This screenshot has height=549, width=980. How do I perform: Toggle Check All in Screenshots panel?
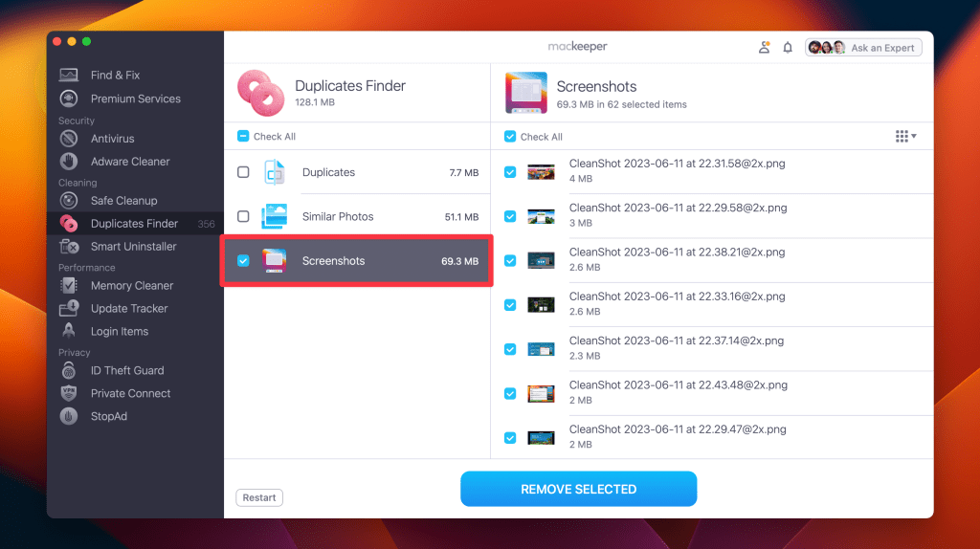(510, 136)
